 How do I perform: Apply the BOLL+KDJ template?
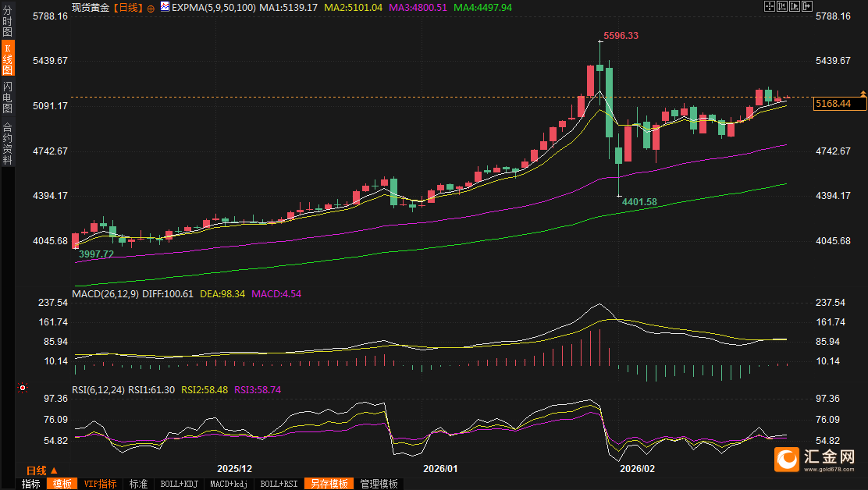click(x=179, y=484)
